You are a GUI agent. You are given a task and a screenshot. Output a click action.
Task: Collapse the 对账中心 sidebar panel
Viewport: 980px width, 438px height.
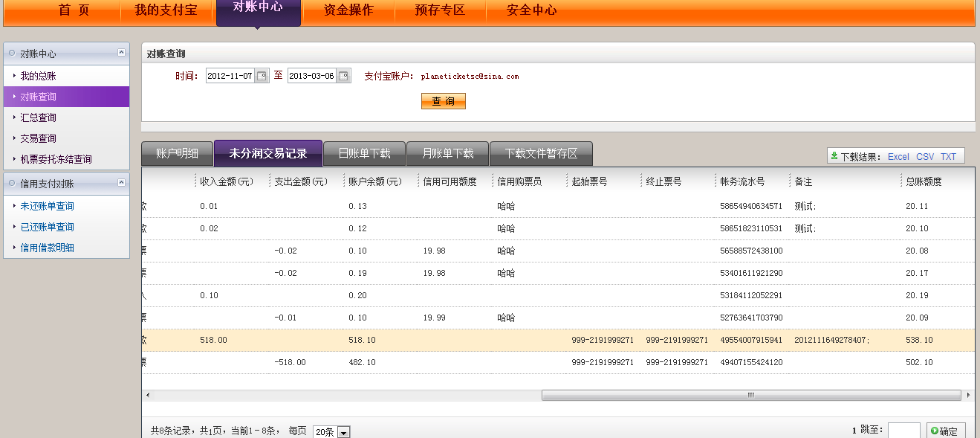tap(121, 53)
